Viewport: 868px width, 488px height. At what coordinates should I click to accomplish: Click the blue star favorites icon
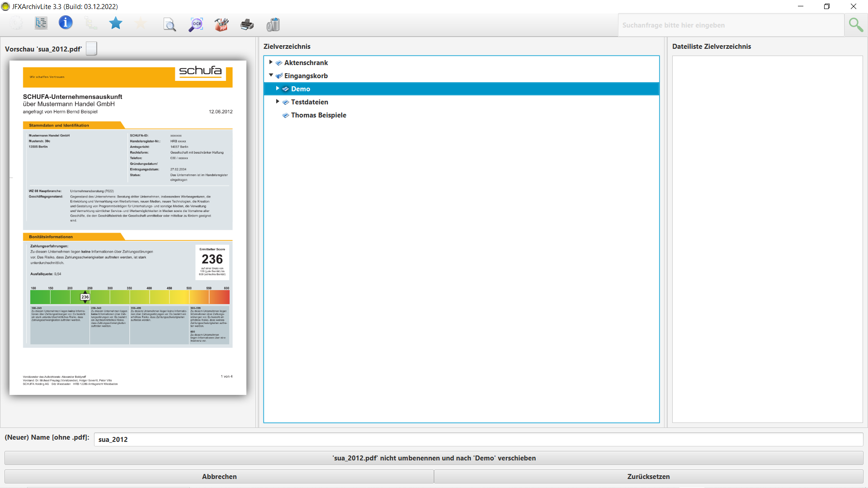116,23
